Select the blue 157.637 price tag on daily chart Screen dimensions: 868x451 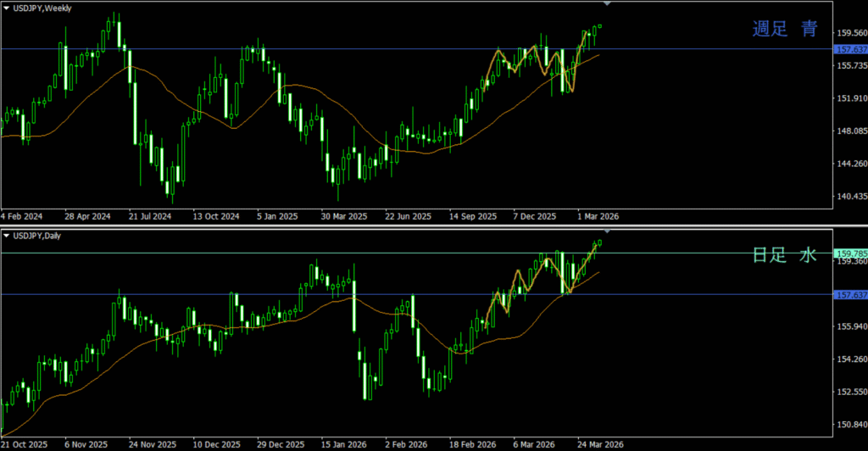(x=850, y=294)
